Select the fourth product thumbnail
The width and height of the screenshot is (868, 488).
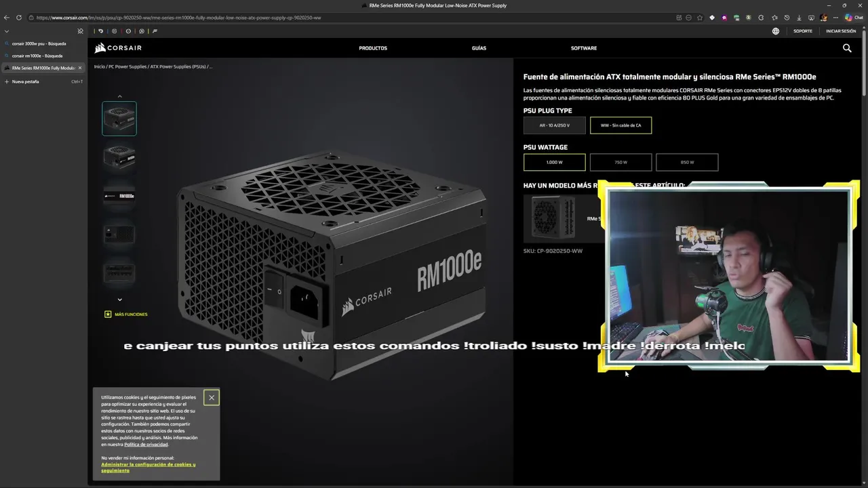(119, 235)
